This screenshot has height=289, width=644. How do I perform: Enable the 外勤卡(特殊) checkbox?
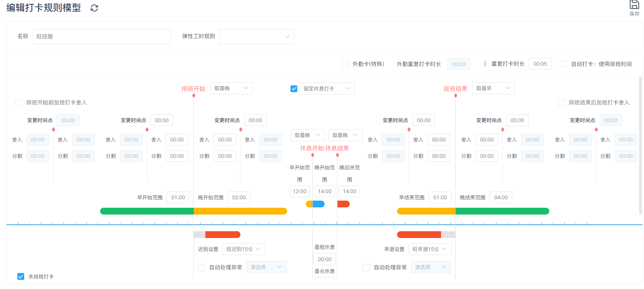(x=345, y=64)
